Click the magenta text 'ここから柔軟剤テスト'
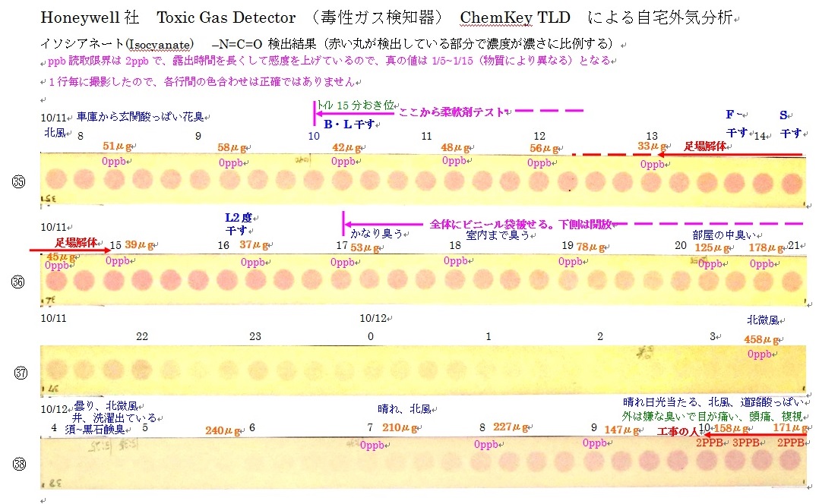 click(x=451, y=112)
